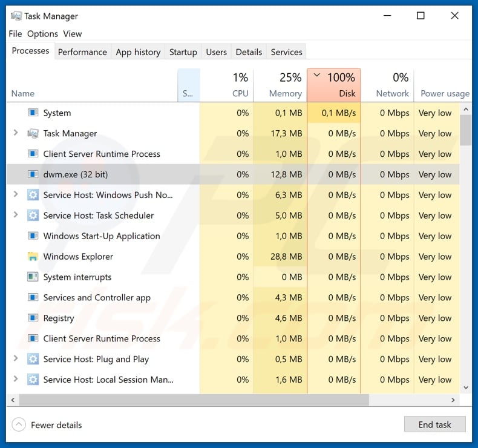Expand Service Host: Plug and Play group
Image resolution: width=478 pixels, height=448 pixels.
coord(16,358)
